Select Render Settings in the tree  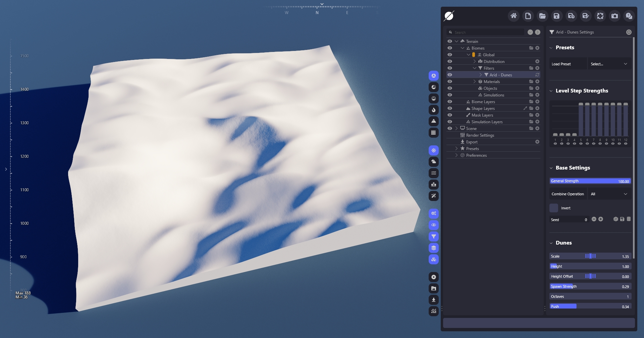480,135
